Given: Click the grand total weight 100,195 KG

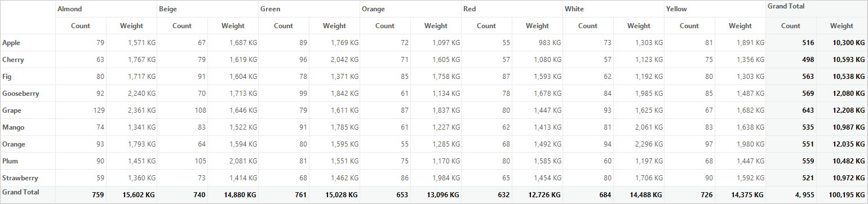Looking at the screenshot, I should click(x=842, y=195).
